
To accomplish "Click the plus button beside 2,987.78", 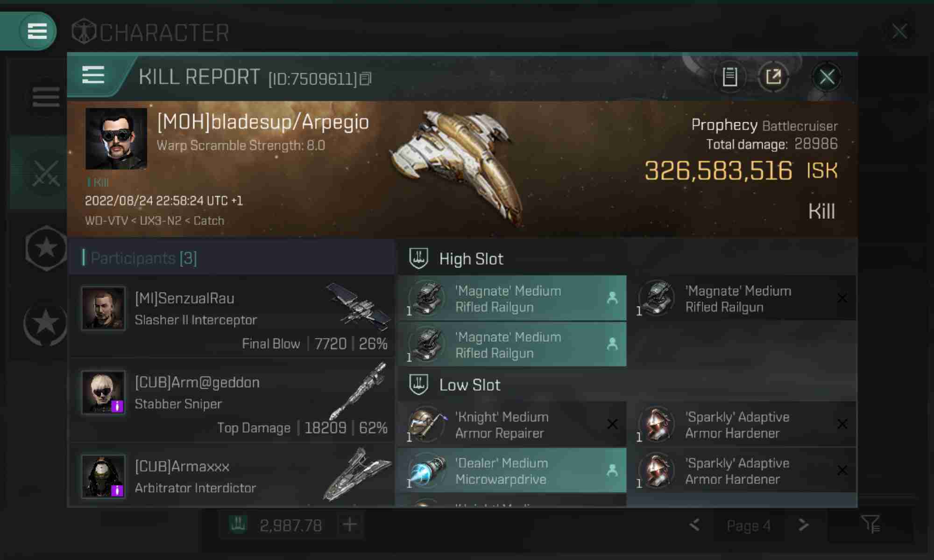I will (x=350, y=525).
